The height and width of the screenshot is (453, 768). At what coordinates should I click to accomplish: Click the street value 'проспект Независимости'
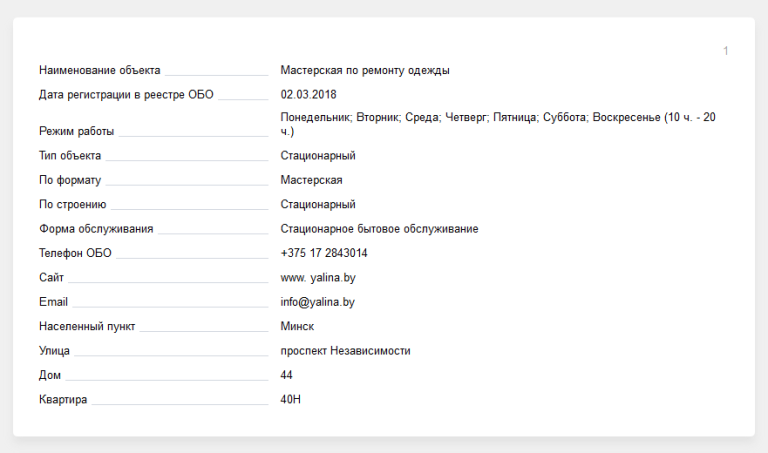point(346,351)
